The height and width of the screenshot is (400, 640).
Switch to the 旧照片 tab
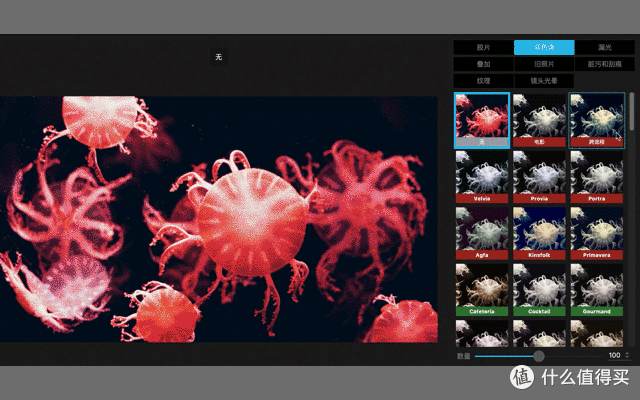point(544,64)
